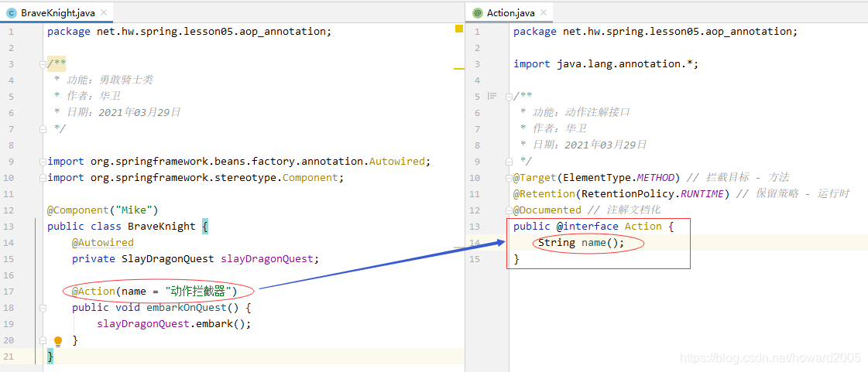Click the class icon on BraveKnight.java tab
This screenshot has width=868, height=372.
point(12,12)
